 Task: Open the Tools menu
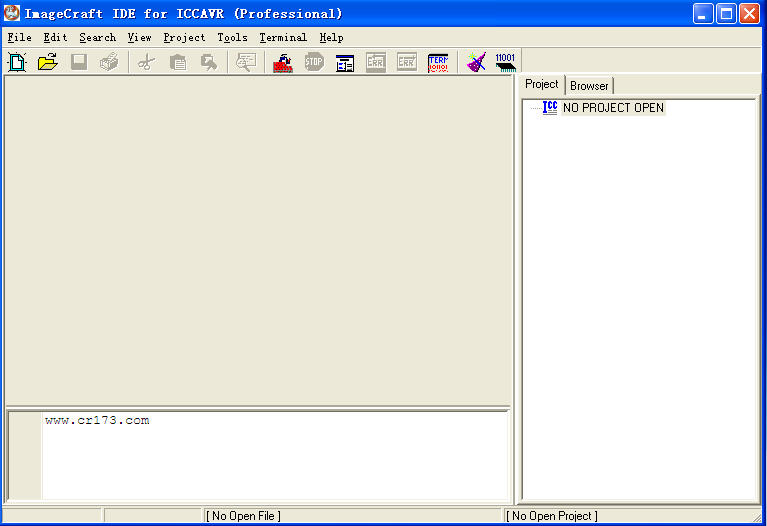pyautogui.click(x=232, y=37)
